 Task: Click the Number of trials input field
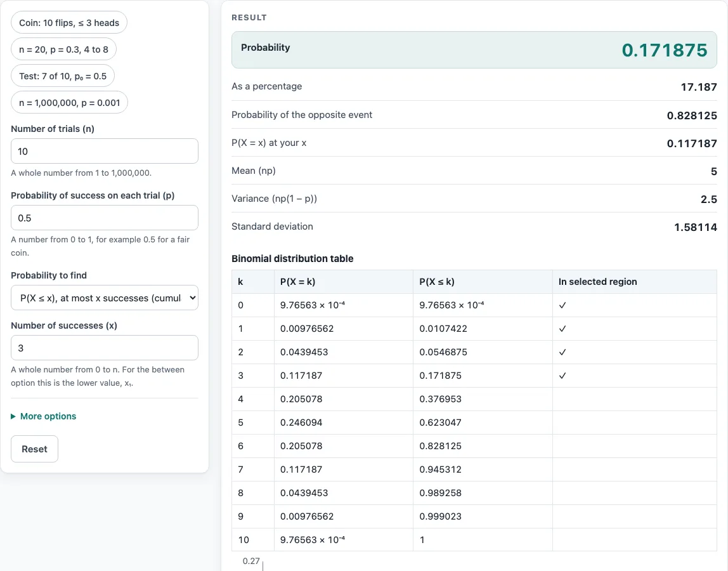click(x=105, y=151)
